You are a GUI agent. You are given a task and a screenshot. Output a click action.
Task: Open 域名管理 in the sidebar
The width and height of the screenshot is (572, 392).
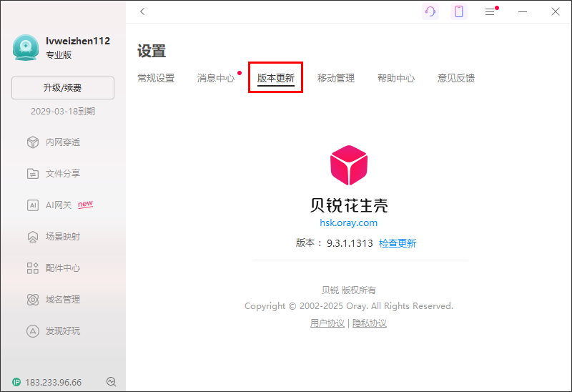click(63, 300)
